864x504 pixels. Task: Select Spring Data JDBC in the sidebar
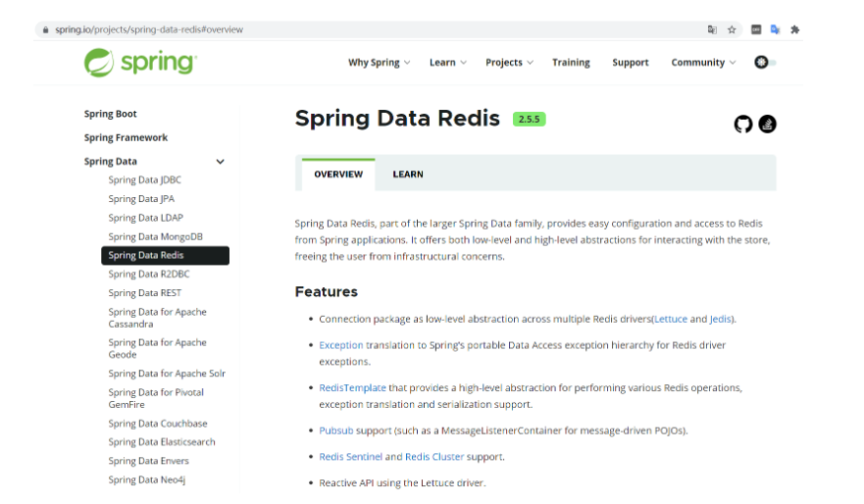pyautogui.click(x=144, y=180)
